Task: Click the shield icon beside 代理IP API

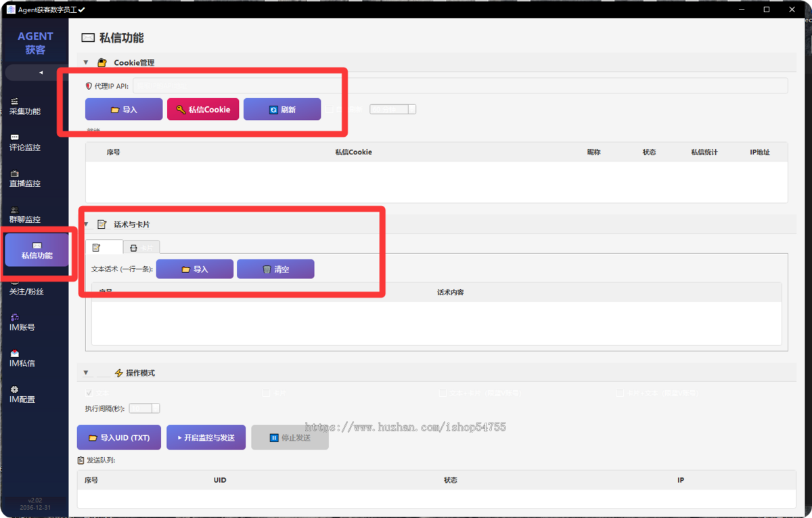Action: 89,86
